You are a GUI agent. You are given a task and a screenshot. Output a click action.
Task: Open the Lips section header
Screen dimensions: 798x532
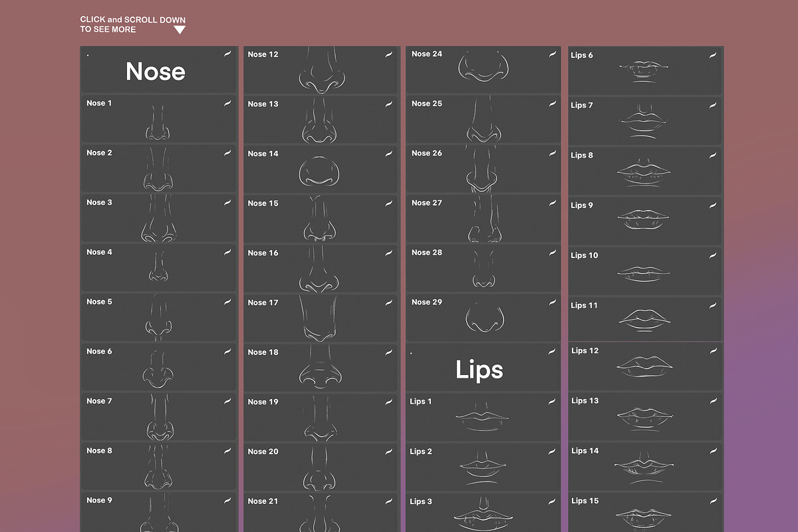pyautogui.click(x=479, y=369)
